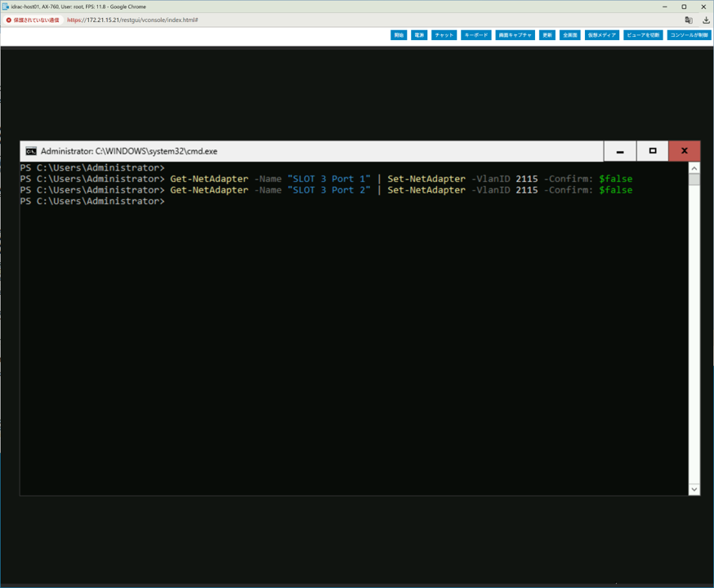
Task: Click the URL address bar text
Action: (x=132, y=20)
